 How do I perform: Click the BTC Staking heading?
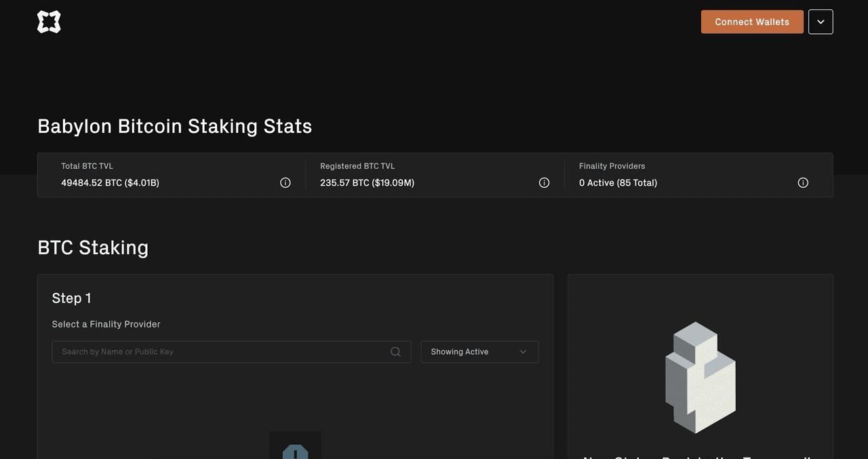[x=93, y=247]
